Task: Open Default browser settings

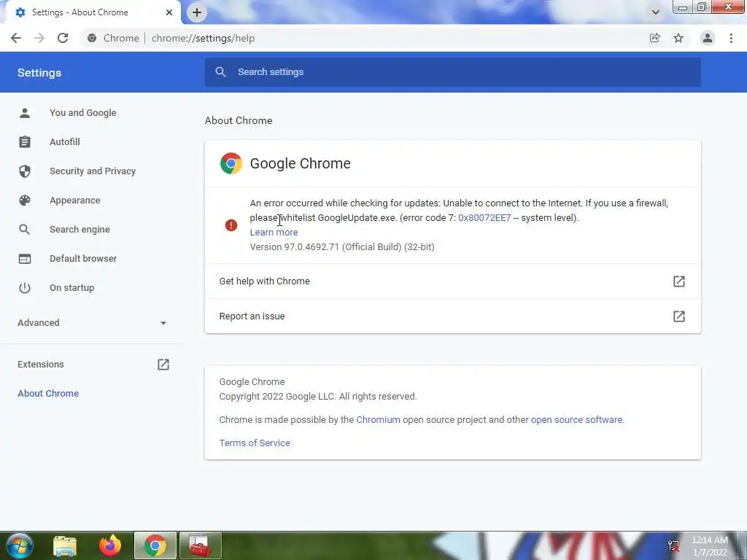Action: [x=83, y=259]
